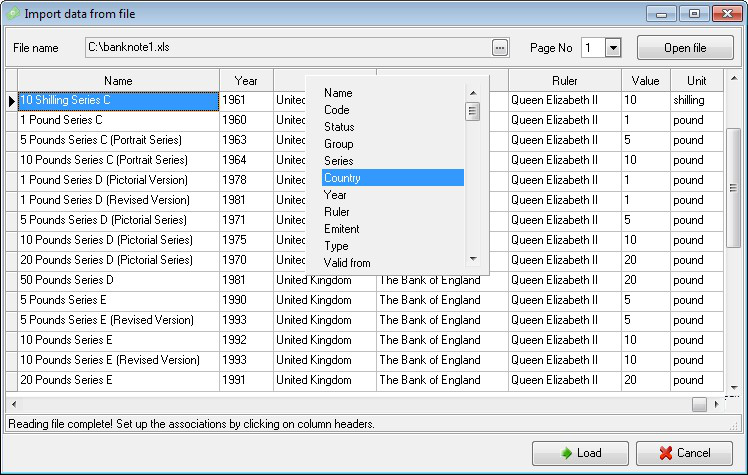Click the 'shilling' unit cell
Viewport: 748px width, 475px height.
(696, 101)
